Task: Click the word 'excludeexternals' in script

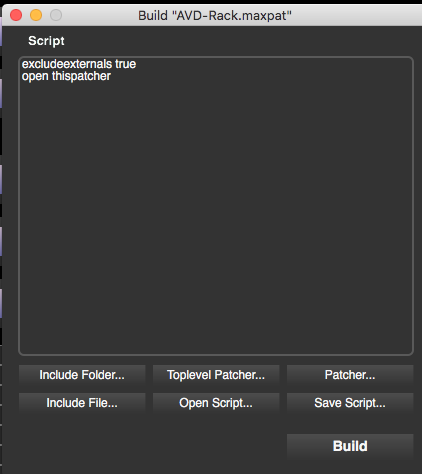Action: click(x=67, y=64)
